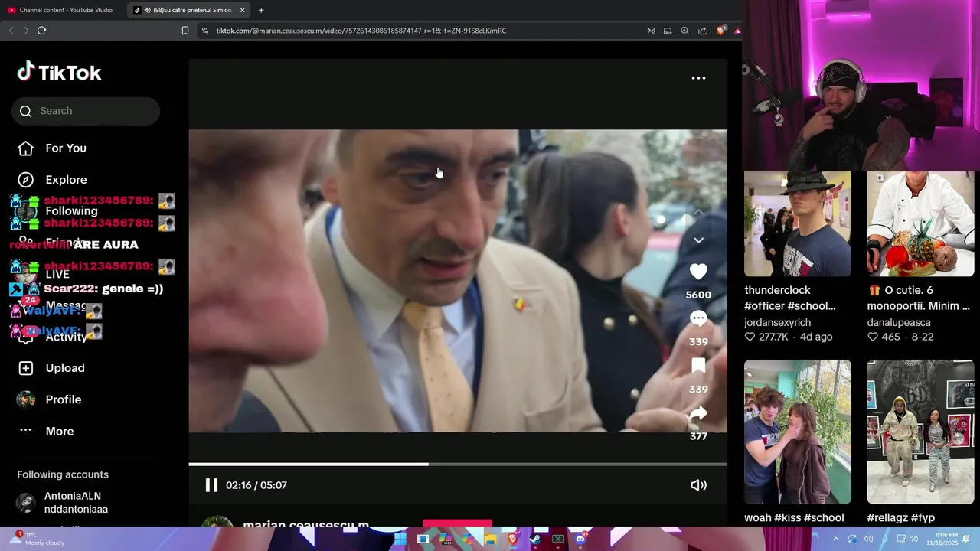Go to next video with down chevron
Screen dimensions: 980x551
pos(698,240)
